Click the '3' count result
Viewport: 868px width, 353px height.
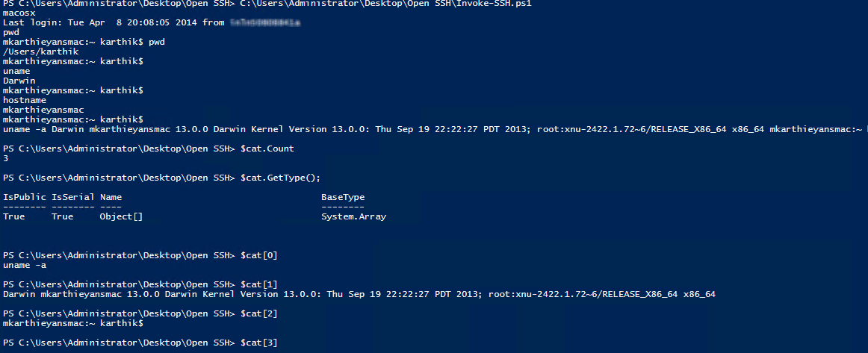pyautogui.click(x=5, y=158)
